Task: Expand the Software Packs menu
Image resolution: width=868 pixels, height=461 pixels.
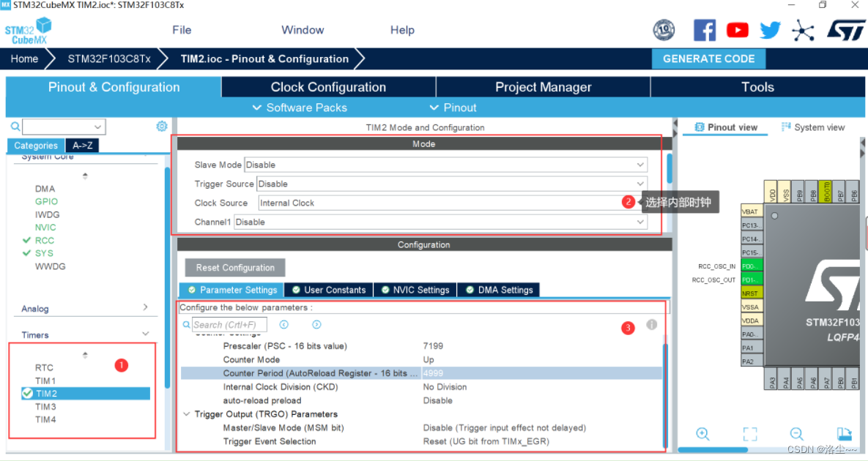Action: [300, 108]
